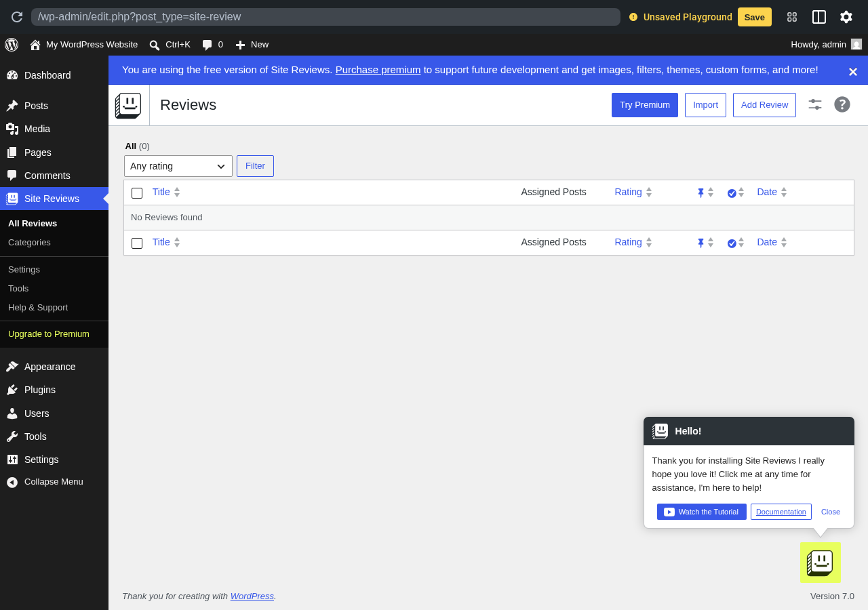Screen dimensions: 868x610
Task: Click the Playground URL address field
Action: [325, 17]
